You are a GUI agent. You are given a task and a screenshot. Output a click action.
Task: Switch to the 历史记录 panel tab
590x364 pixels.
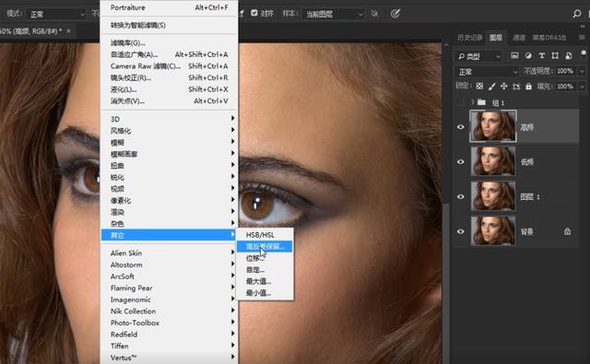470,37
